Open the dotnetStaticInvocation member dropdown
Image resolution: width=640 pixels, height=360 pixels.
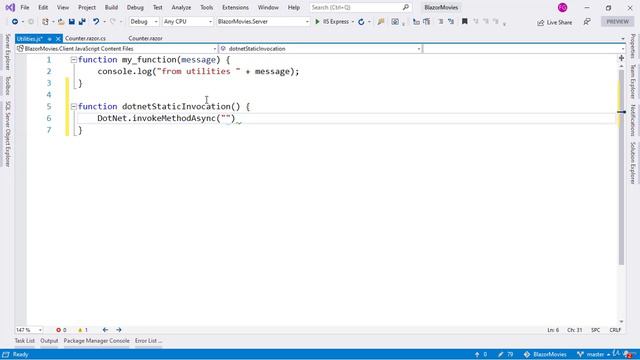click(x=321, y=49)
